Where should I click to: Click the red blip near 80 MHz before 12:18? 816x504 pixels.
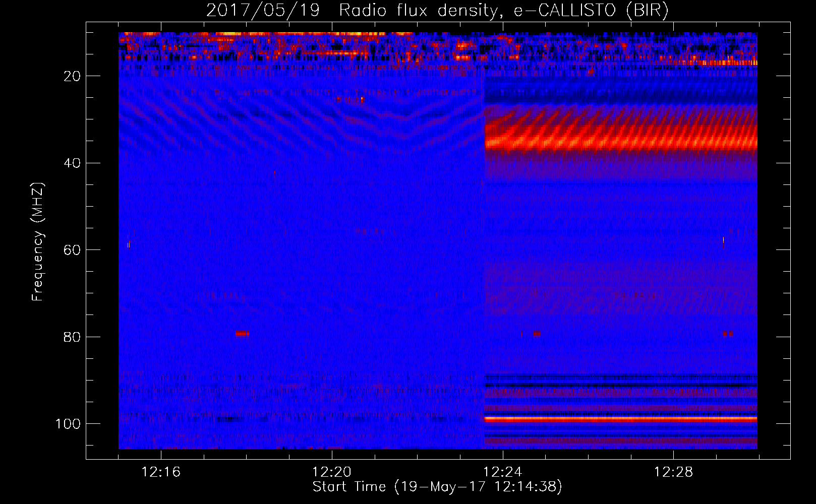[x=242, y=333]
